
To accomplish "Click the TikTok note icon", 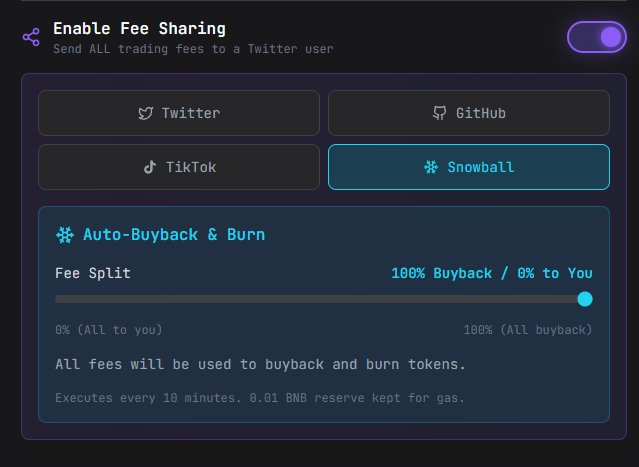I will tap(150, 167).
